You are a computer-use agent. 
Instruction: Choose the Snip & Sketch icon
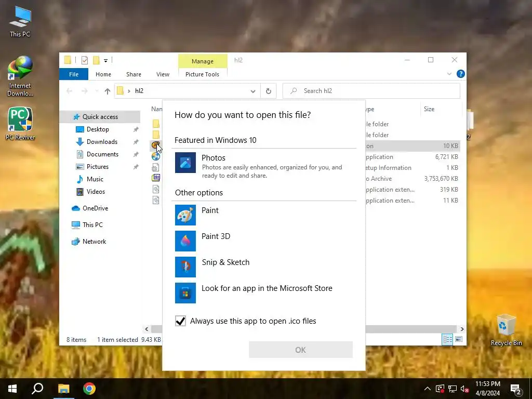pos(185,267)
